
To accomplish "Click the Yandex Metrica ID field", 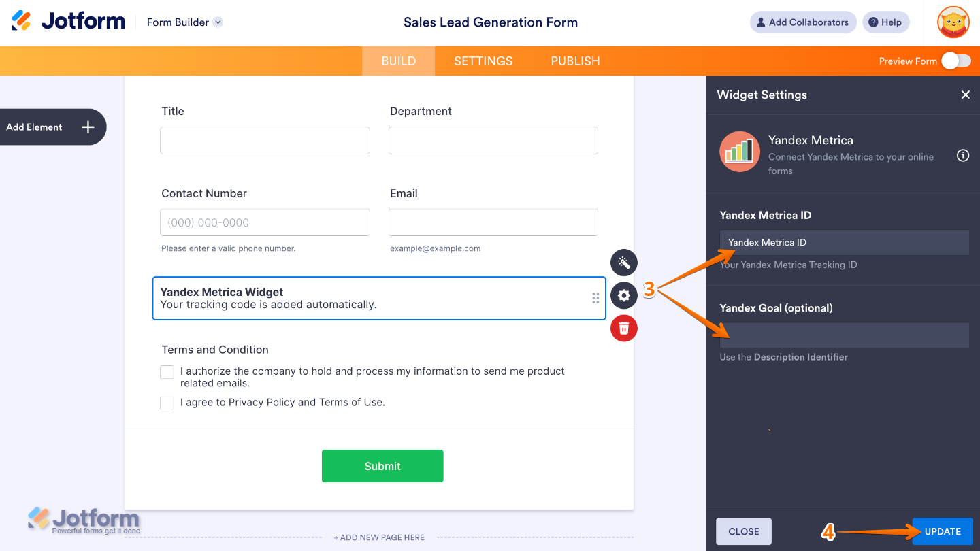I will point(844,243).
